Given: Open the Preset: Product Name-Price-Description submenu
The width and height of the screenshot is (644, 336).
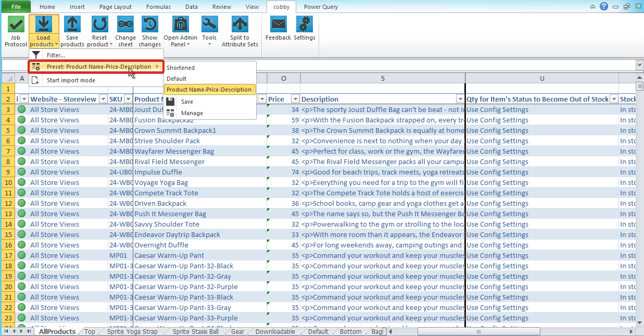Looking at the screenshot, I should tap(96, 67).
